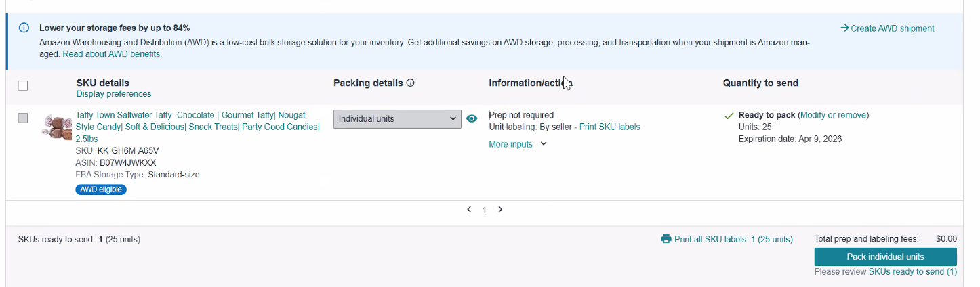Click the Ready to pack checkmark icon

729,116
